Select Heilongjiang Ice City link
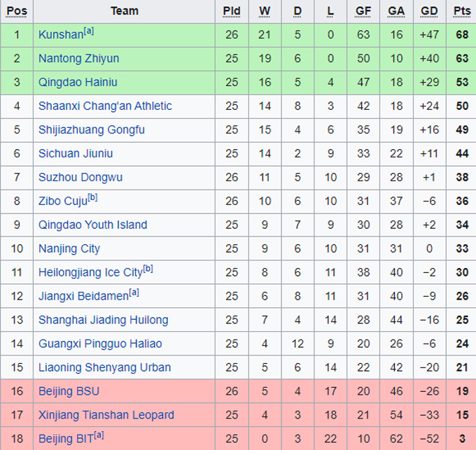476x450 pixels. tap(90, 273)
